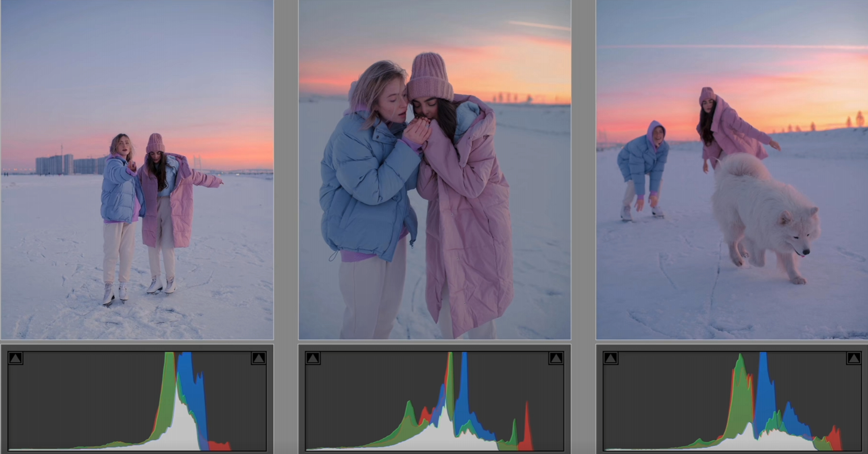Toggle highlight clipping indicator on right histogram
The width and height of the screenshot is (868, 454).
tap(854, 358)
